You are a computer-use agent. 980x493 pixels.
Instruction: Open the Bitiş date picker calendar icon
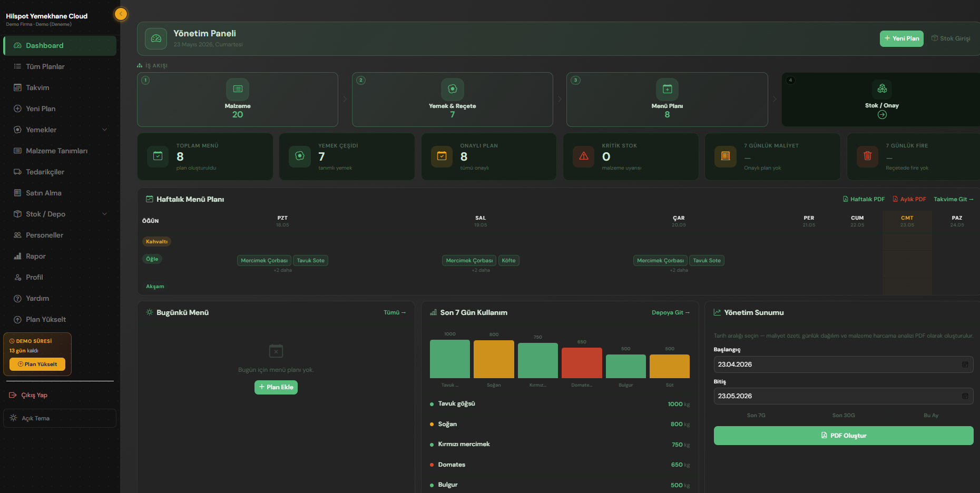click(965, 396)
